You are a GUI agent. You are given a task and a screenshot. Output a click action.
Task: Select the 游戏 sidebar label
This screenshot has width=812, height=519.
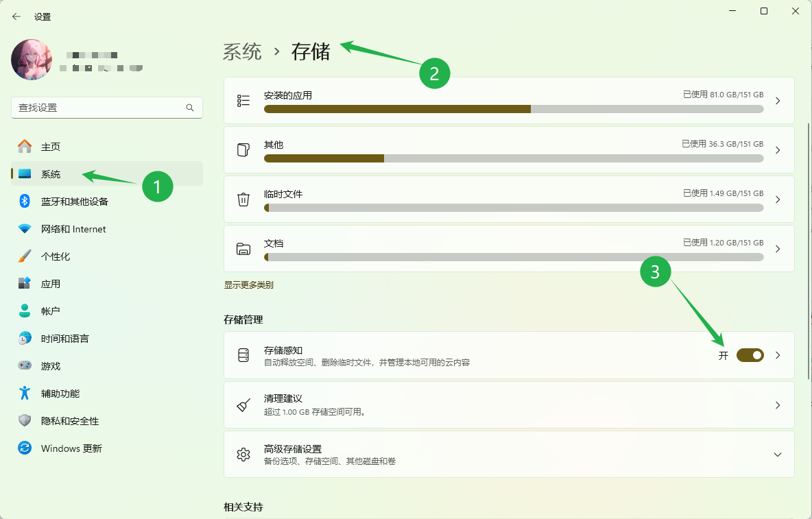point(51,366)
